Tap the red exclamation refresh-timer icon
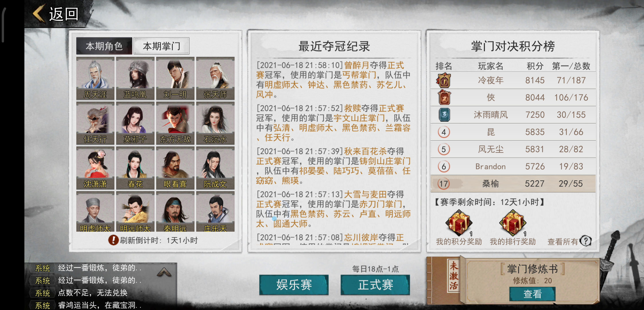The height and width of the screenshot is (310, 644). pos(113,240)
